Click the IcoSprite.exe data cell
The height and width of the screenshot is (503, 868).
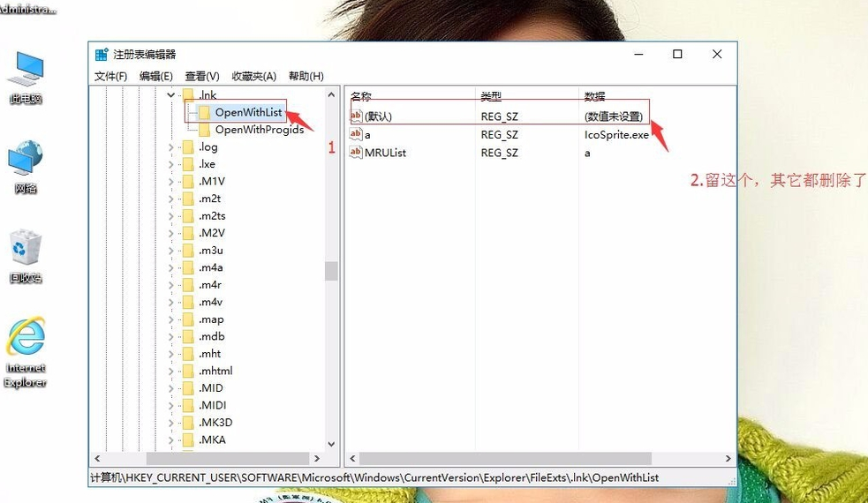click(x=616, y=134)
